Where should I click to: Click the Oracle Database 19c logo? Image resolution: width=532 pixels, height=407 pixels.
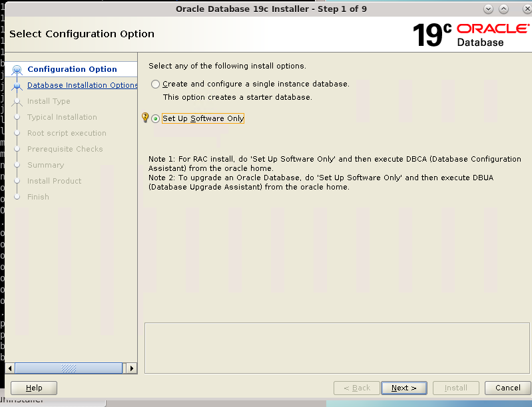(x=471, y=35)
